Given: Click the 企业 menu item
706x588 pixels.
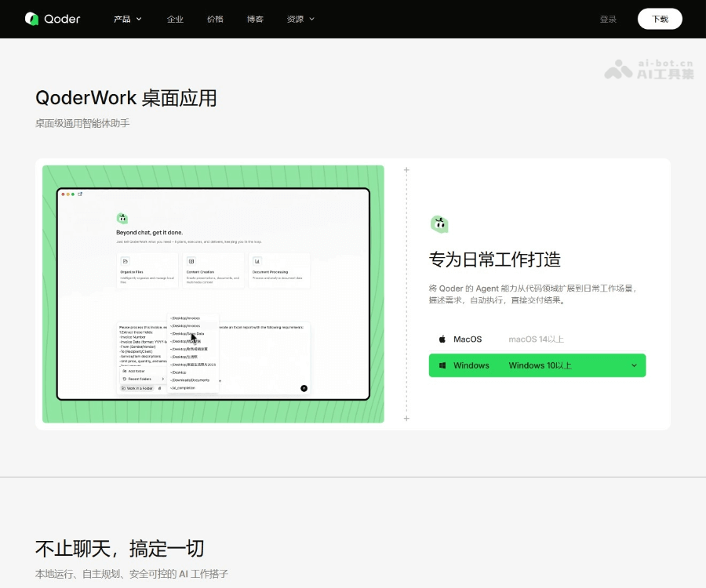Looking at the screenshot, I should coord(176,19).
